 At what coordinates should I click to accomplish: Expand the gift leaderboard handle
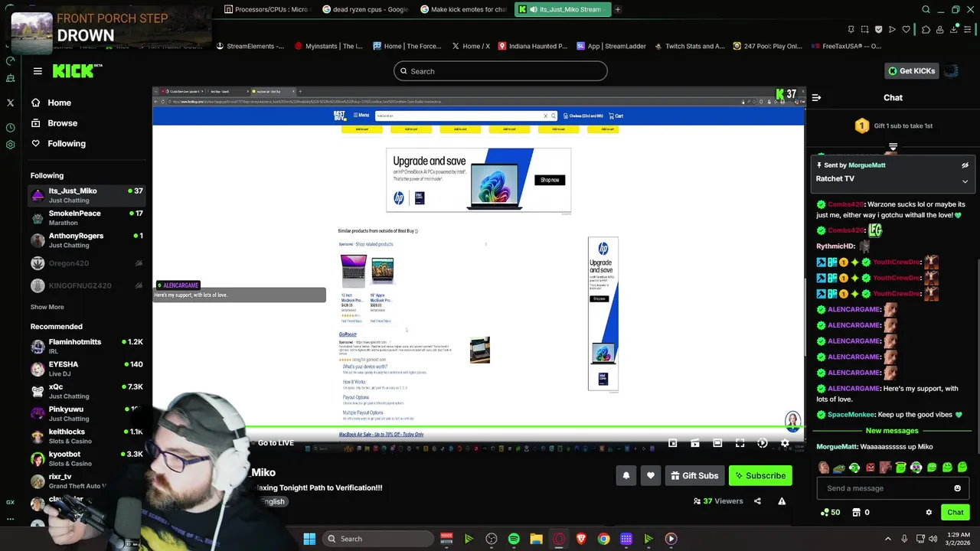point(893,147)
